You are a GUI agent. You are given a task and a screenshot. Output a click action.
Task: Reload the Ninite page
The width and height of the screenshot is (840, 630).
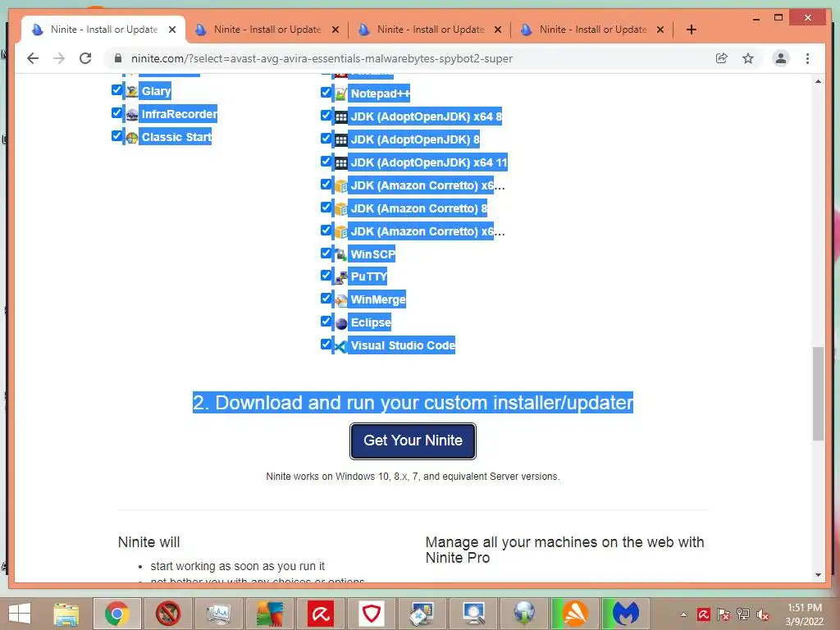click(85, 58)
